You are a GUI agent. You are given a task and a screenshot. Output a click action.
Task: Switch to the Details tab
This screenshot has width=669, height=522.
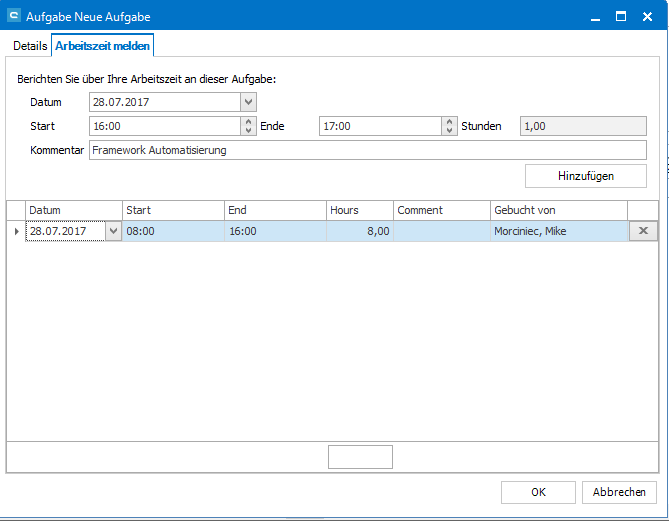pyautogui.click(x=30, y=46)
